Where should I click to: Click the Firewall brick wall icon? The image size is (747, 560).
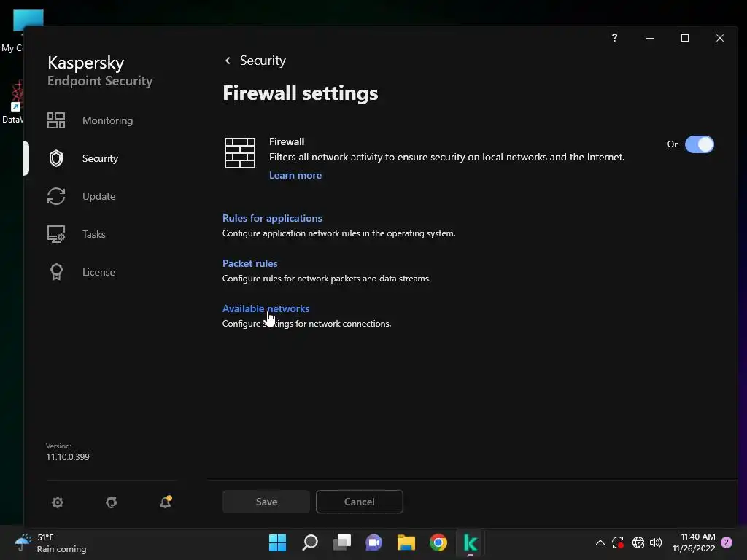[x=239, y=153]
